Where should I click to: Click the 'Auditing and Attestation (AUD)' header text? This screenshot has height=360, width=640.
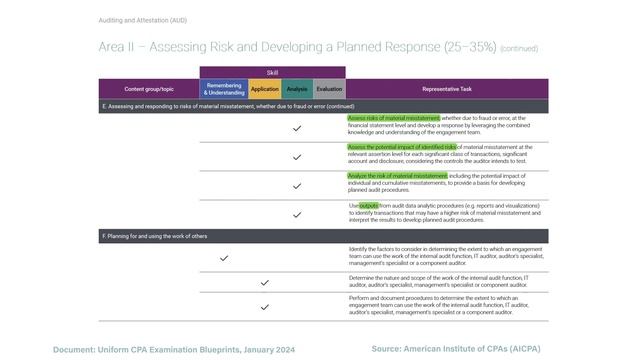point(142,20)
